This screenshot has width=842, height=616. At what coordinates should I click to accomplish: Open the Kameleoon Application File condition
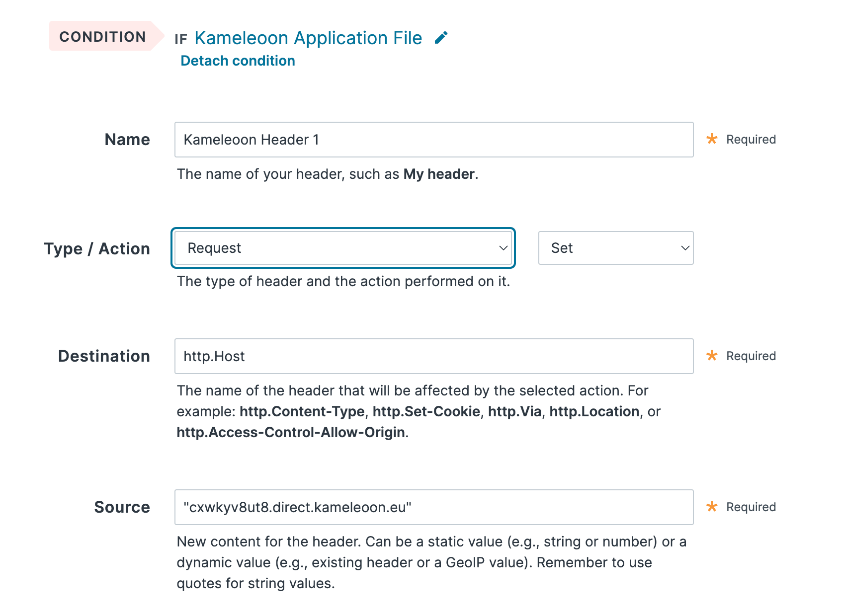pos(307,38)
